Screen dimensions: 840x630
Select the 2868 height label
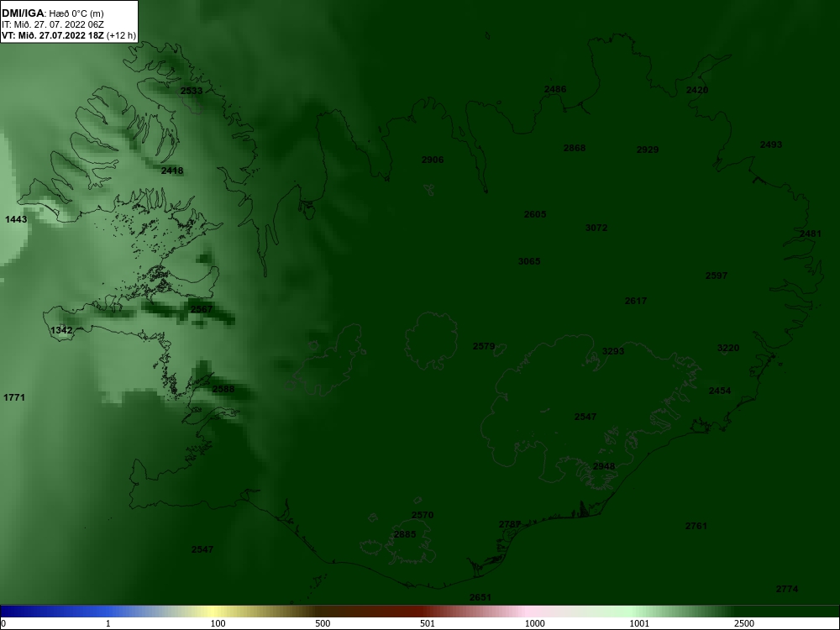click(575, 148)
